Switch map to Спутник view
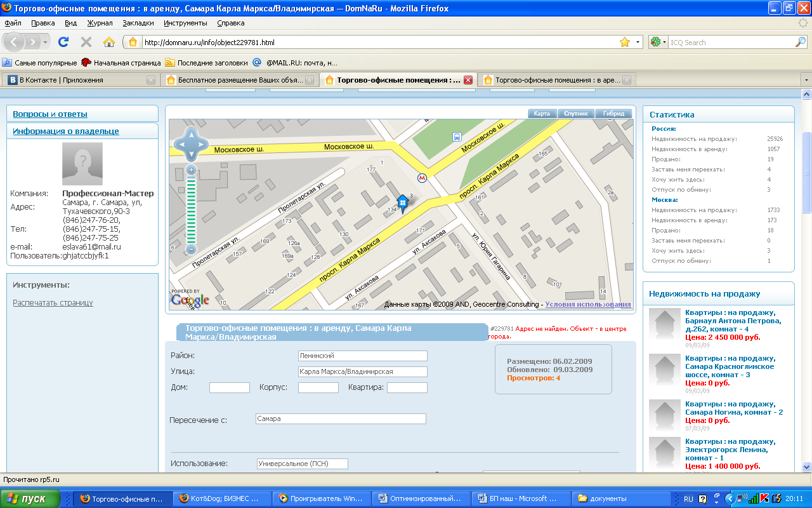 [577, 114]
